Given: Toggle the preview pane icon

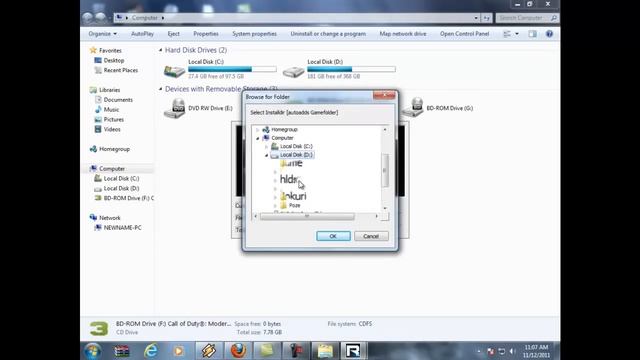Looking at the screenshot, I should point(532,34).
